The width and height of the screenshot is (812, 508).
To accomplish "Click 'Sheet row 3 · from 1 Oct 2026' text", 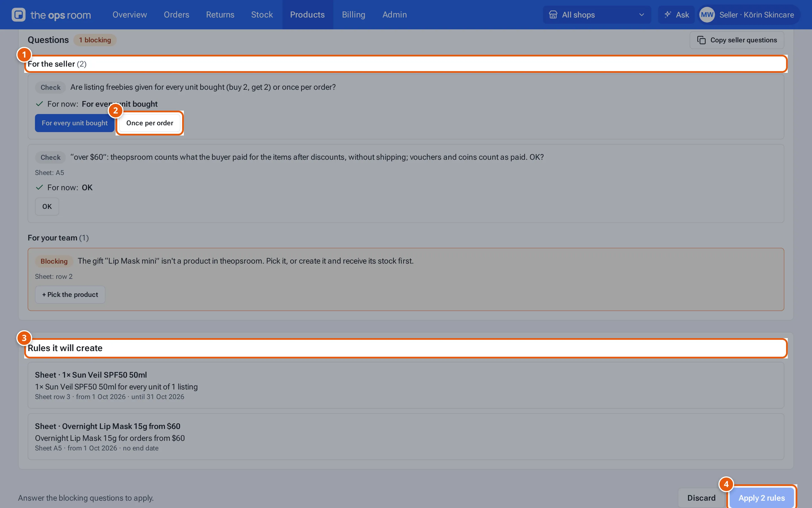I will point(80,397).
